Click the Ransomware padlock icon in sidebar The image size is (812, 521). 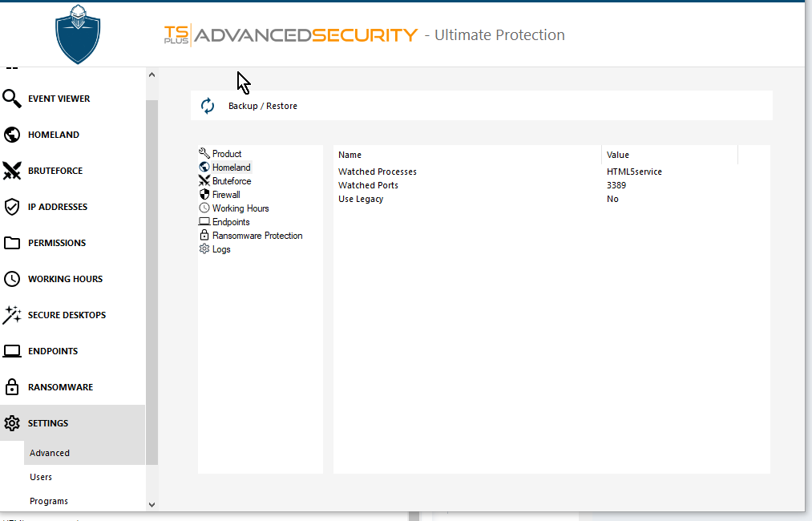[12, 387]
